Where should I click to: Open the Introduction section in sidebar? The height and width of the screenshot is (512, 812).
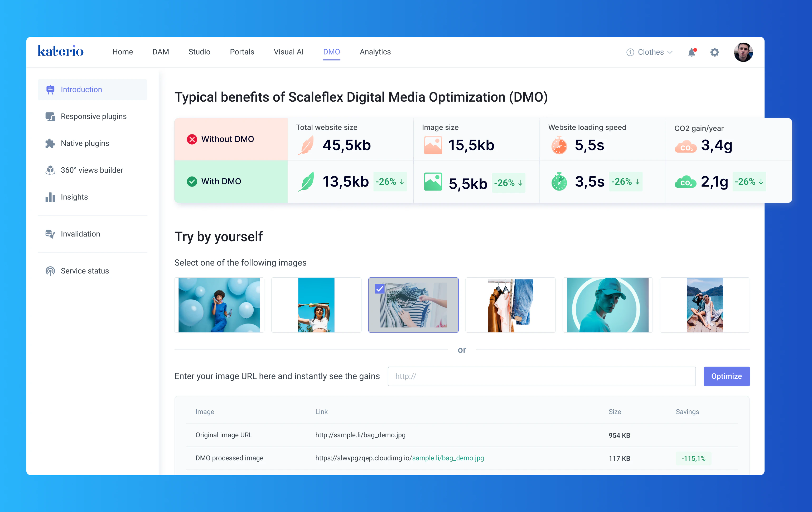pos(81,89)
